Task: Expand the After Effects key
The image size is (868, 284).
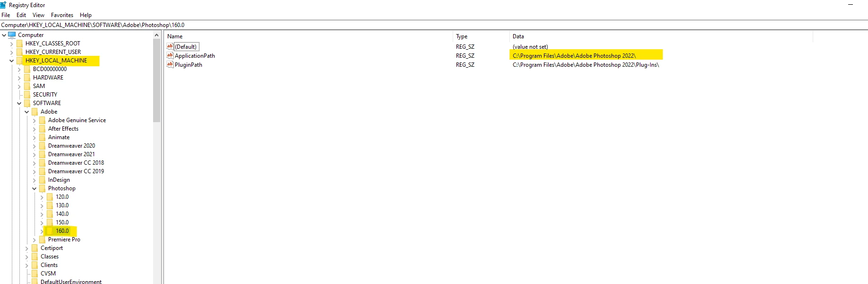Action: 34,129
